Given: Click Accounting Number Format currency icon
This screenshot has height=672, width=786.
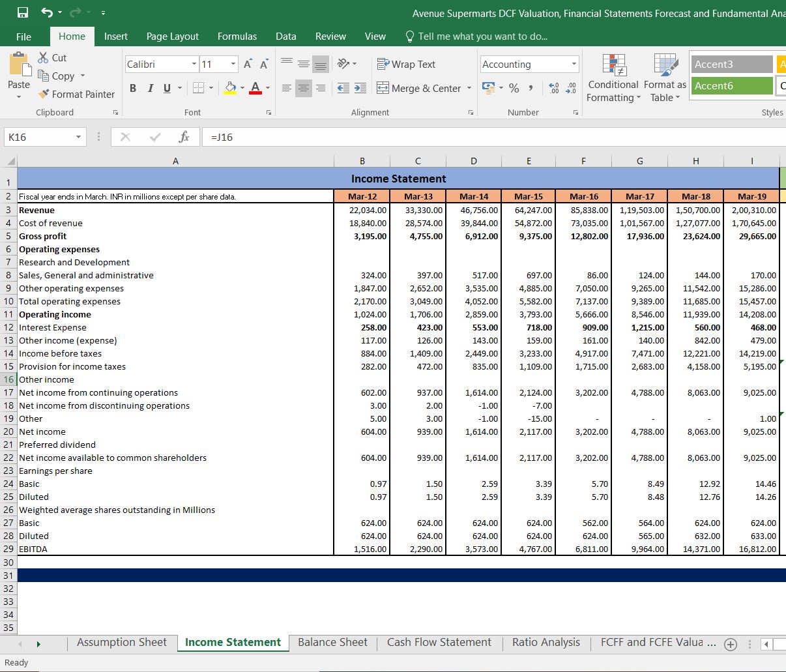Looking at the screenshot, I should tap(488, 88).
